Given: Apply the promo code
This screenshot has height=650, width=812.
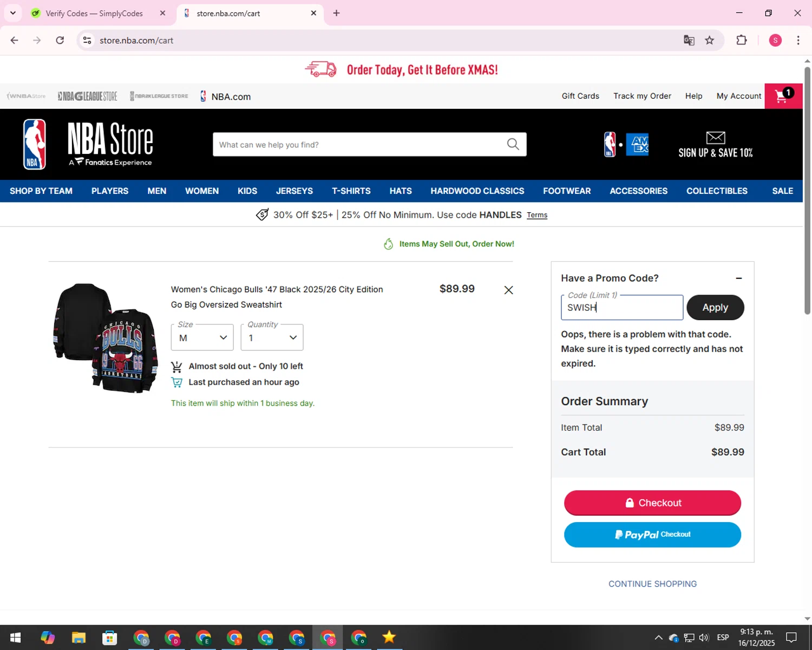Looking at the screenshot, I should pos(715,307).
